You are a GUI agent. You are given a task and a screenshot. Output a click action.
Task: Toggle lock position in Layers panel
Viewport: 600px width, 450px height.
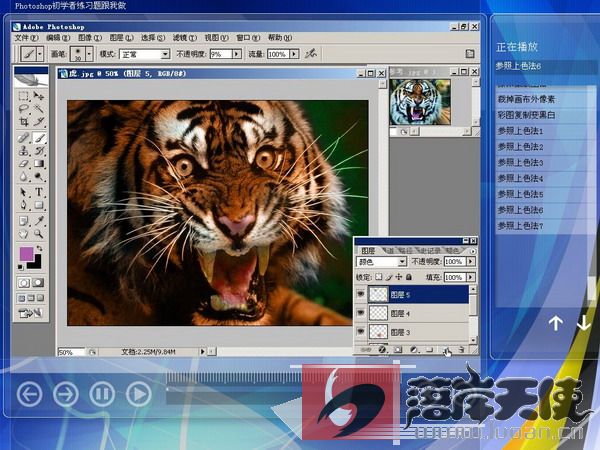[399, 277]
